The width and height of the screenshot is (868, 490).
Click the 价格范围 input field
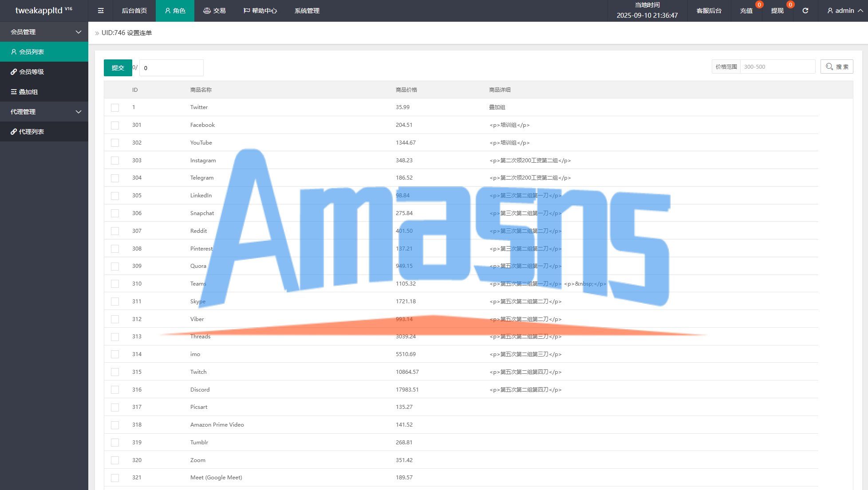pyautogui.click(x=777, y=67)
